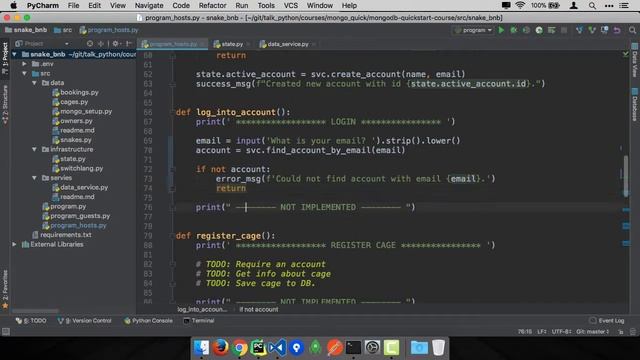Click the LF line separator indicator
This screenshot has width=640, height=360.
(542, 332)
